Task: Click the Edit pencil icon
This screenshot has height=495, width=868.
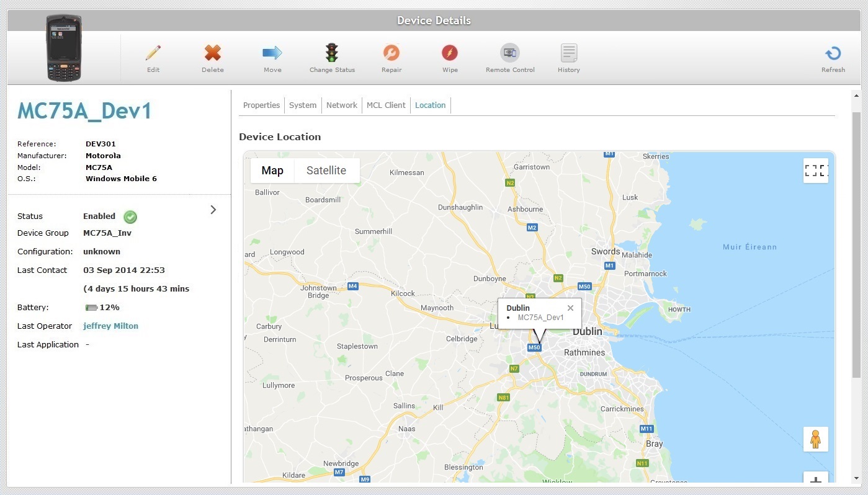Action: tap(153, 53)
